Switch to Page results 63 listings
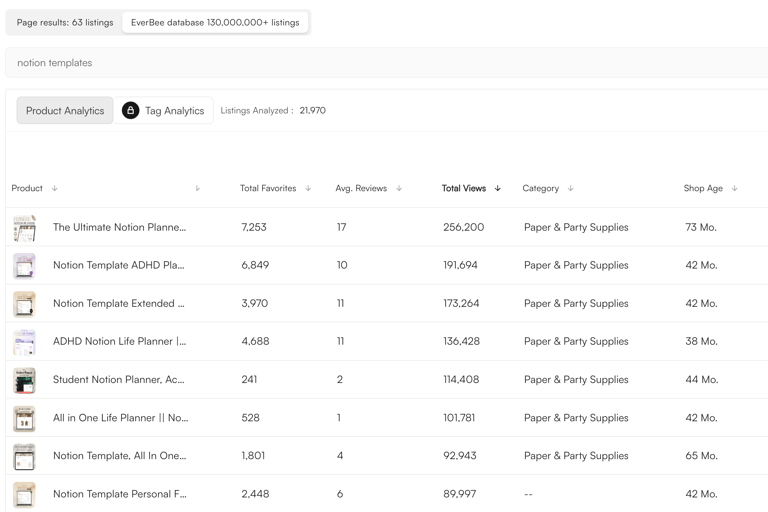Viewport: 768px width, 512px height. pos(65,23)
